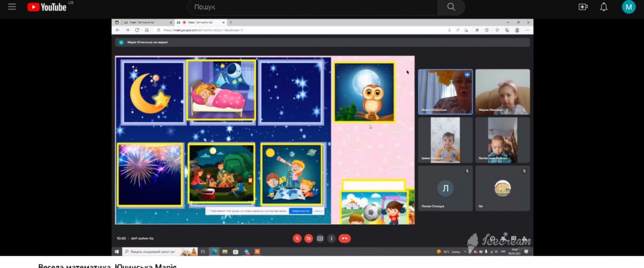Open a new browser tab with plus
This screenshot has height=268, width=644.
coord(231,22)
